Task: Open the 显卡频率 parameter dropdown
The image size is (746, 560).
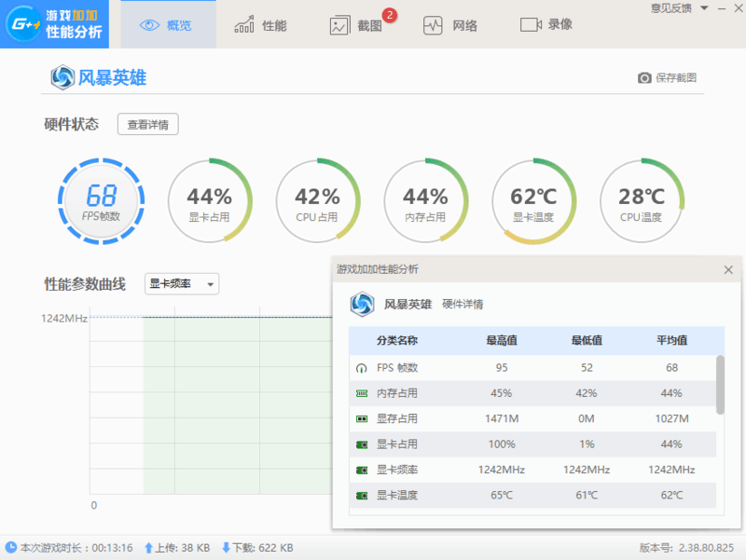Action: [x=182, y=284]
